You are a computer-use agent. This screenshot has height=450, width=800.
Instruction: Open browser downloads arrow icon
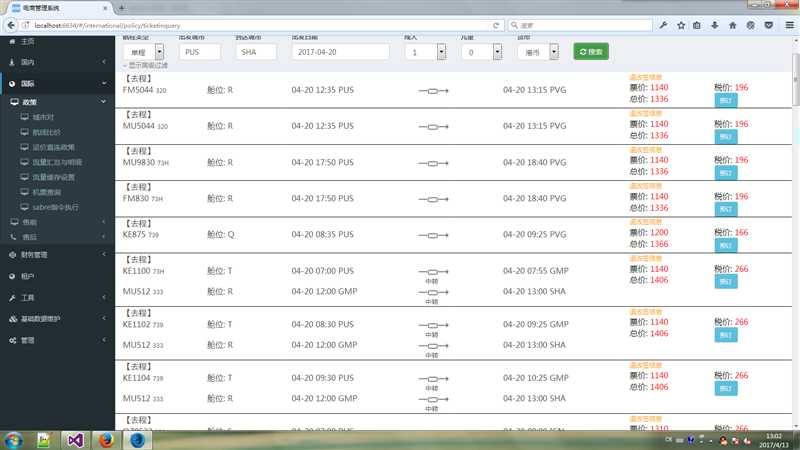(x=715, y=25)
